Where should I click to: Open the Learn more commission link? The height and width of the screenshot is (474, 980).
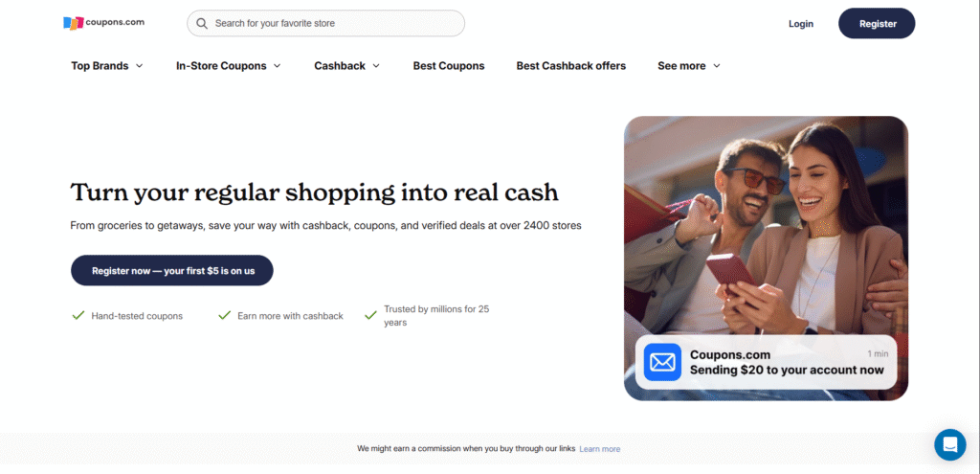[600, 449]
